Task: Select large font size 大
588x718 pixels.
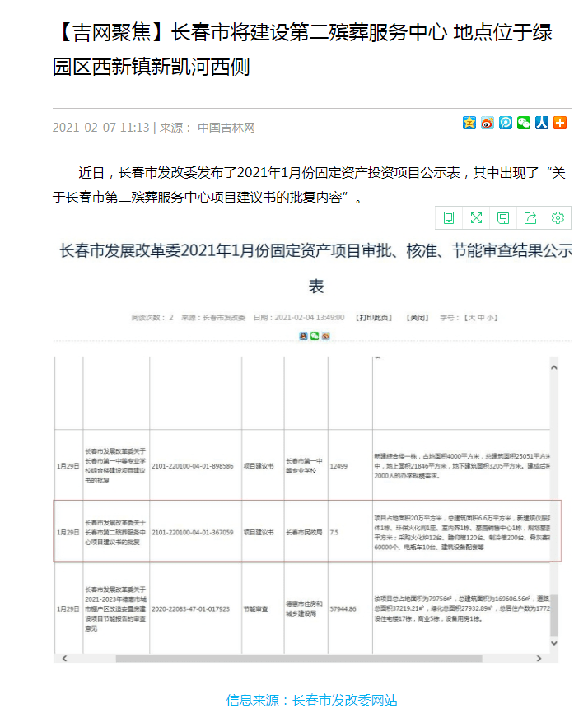Action: point(472,317)
